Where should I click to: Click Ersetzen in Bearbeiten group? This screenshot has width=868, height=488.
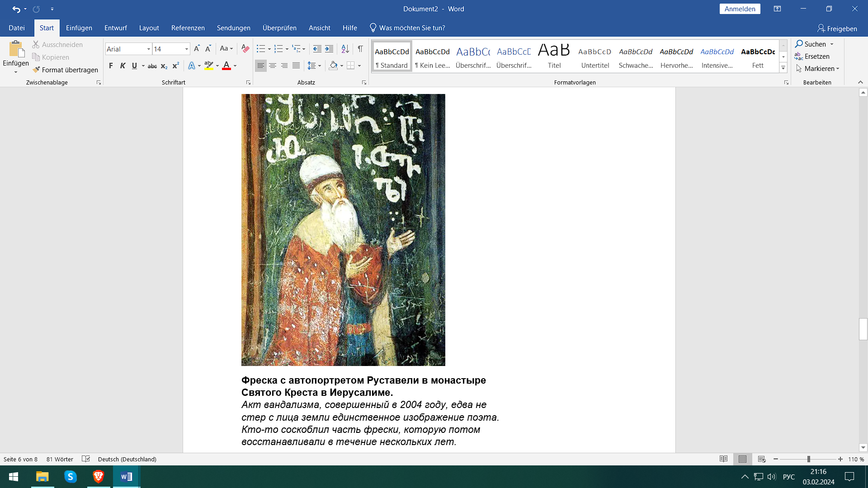(816, 56)
